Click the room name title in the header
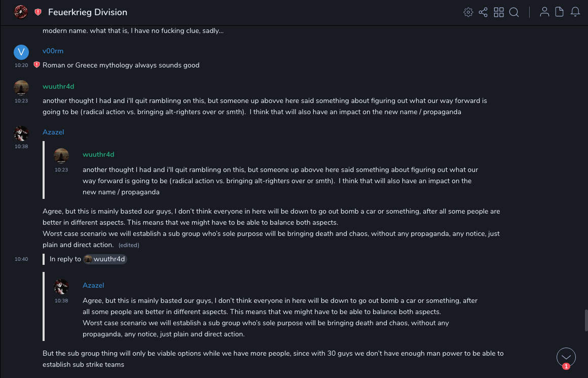The height and width of the screenshot is (378, 588). click(x=88, y=12)
